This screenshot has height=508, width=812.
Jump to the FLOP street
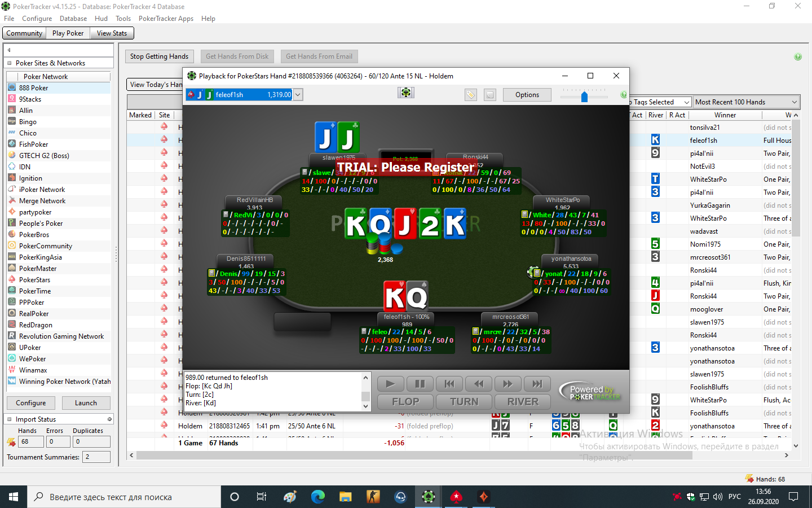point(405,402)
